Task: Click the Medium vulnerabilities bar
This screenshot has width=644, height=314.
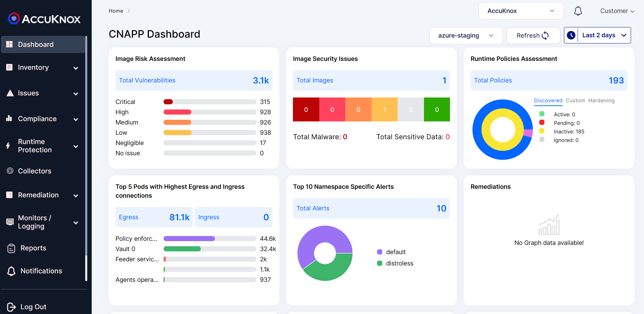Action: (x=210, y=122)
